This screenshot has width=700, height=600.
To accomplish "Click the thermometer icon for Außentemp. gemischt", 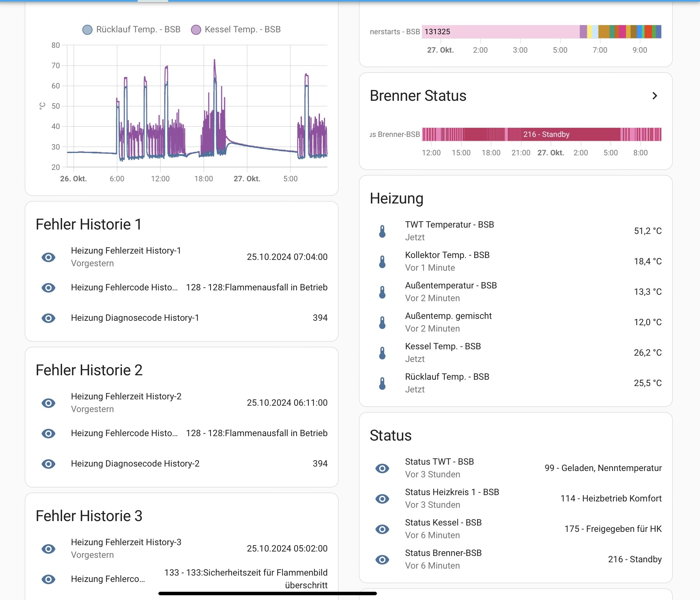I will [x=382, y=322].
